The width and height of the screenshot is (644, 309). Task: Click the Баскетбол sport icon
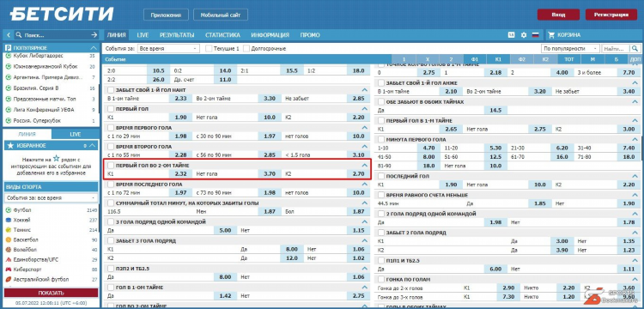[9, 239]
